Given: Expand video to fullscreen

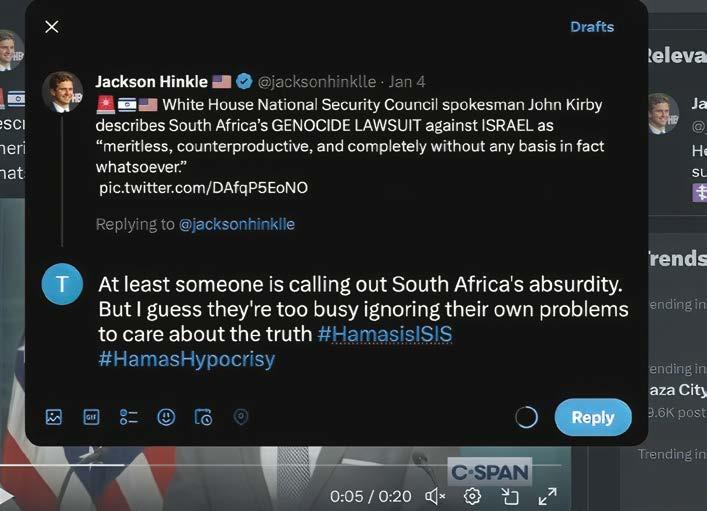Looking at the screenshot, I should click(x=547, y=497).
